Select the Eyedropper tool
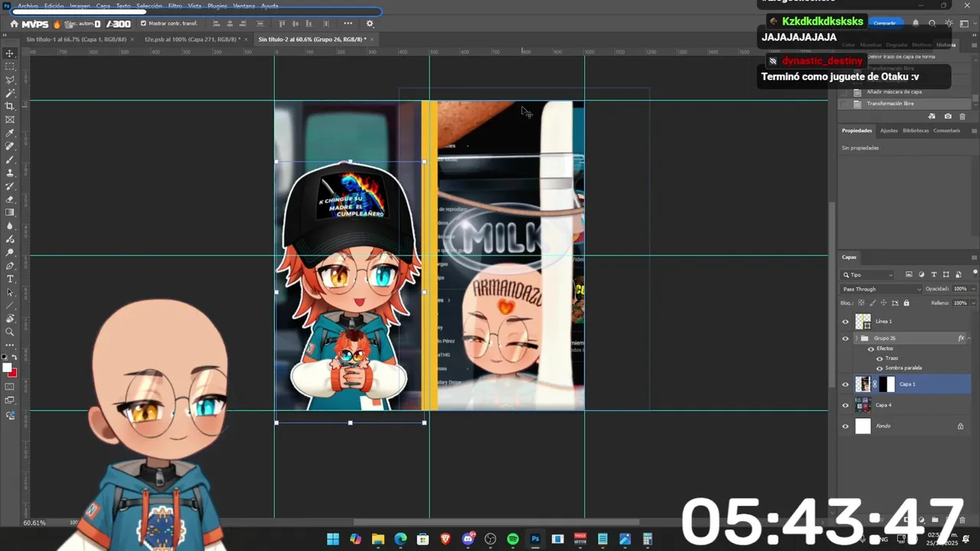Image resolution: width=980 pixels, height=551 pixels. coord(10,133)
